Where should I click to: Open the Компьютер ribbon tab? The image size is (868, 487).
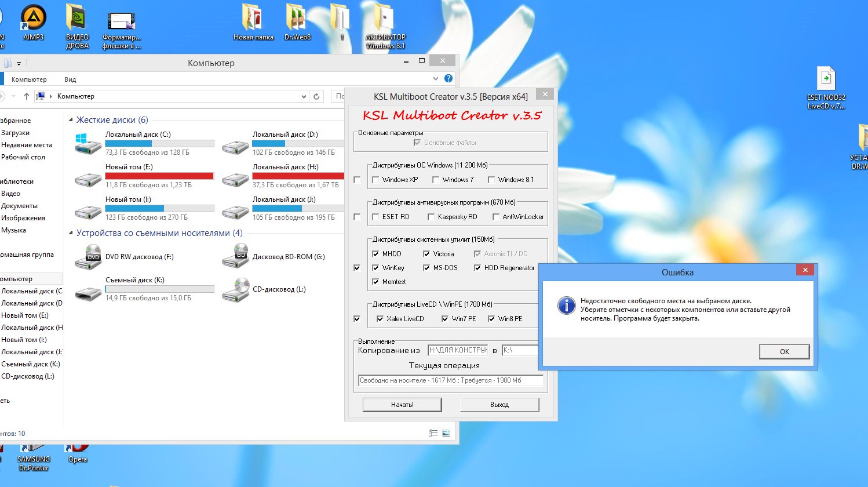click(29, 79)
